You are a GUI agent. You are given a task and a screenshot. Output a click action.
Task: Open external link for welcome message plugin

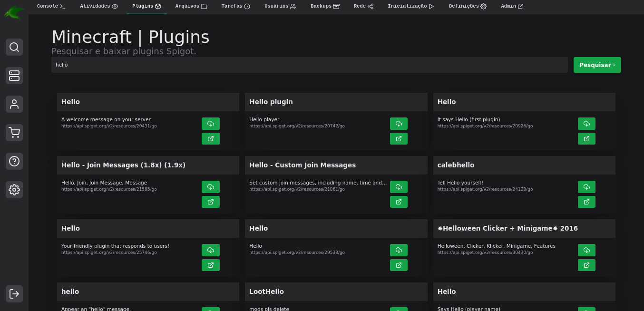pyautogui.click(x=211, y=138)
